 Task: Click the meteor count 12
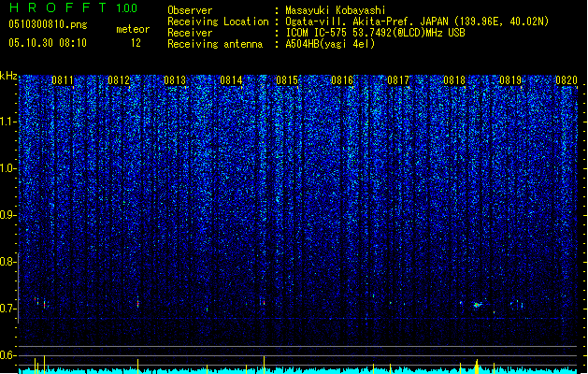coord(136,43)
